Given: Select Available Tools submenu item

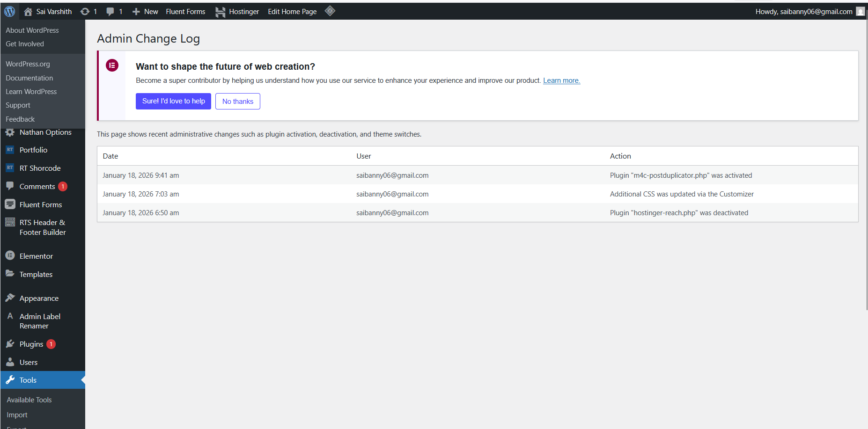Looking at the screenshot, I should pos(29,400).
